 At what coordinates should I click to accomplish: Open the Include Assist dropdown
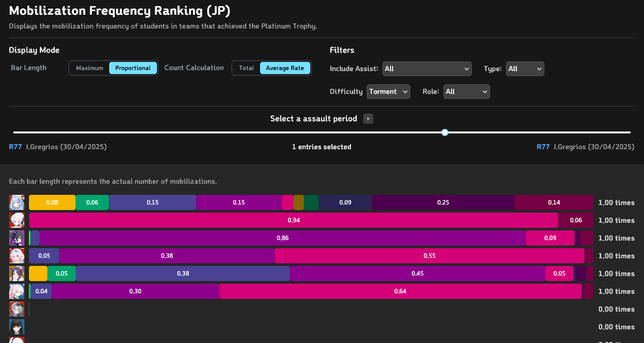427,68
